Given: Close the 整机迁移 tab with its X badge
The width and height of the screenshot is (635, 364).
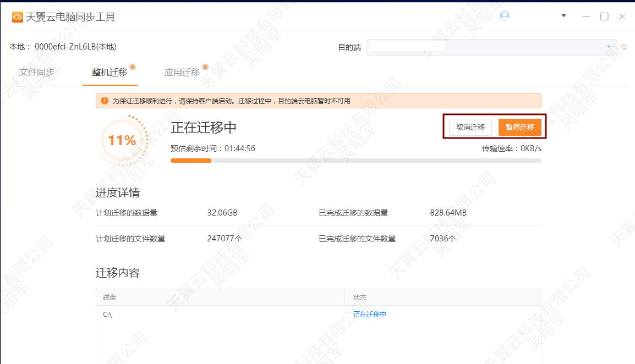Looking at the screenshot, I should (x=133, y=67).
